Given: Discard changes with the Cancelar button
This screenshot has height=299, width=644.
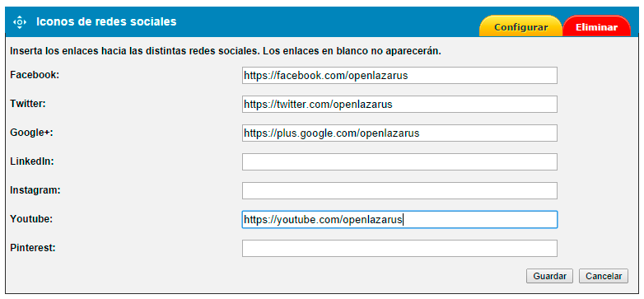Looking at the screenshot, I should (604, 276).
